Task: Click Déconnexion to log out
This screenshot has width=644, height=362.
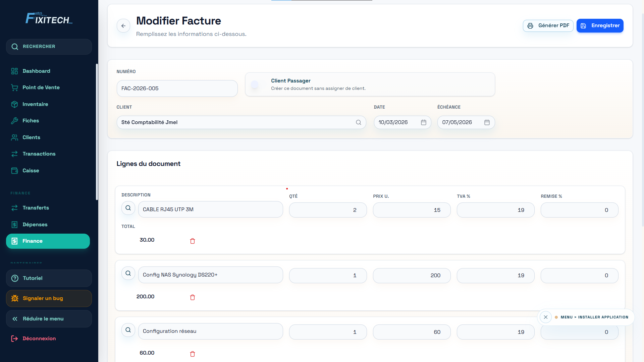Action: click(x=39, y=339)
